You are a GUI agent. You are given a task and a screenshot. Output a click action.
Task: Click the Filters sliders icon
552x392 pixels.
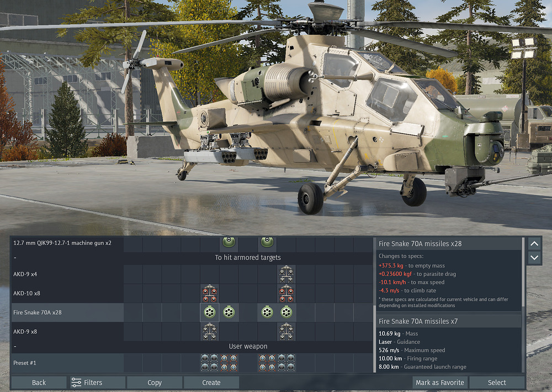[76, 383]
